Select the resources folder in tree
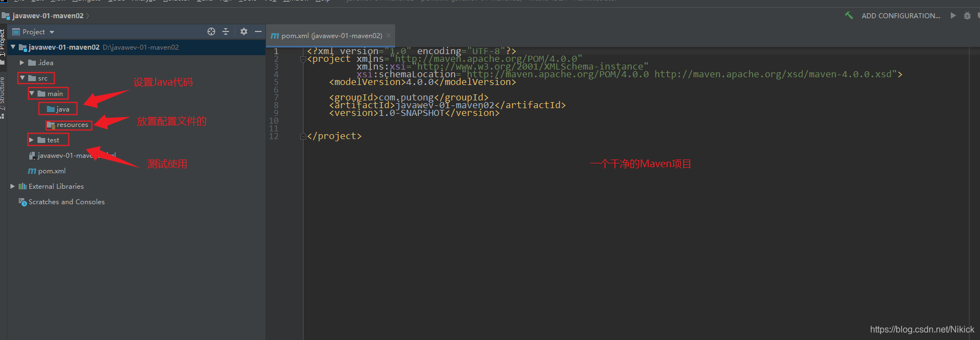Image resolution: width=980 pixels, height=340 pixels. pyautogui.click(x=72, y=125)
